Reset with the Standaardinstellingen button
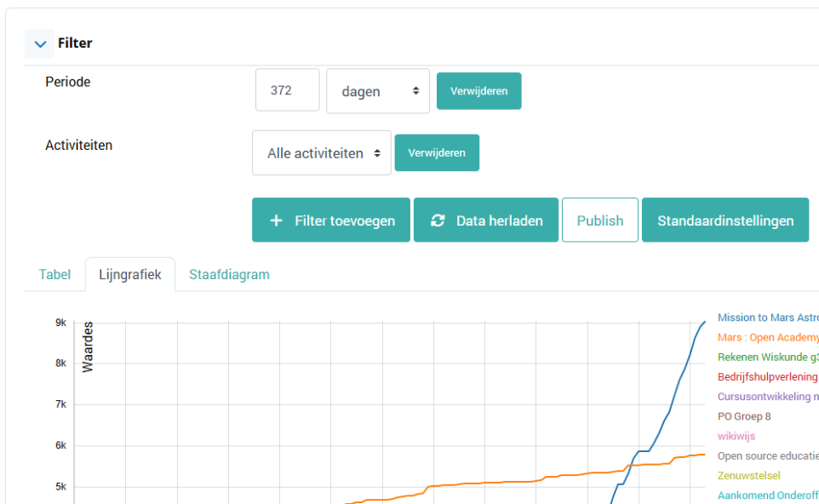Viewport: 819px width, 504px height. (724, 220)
